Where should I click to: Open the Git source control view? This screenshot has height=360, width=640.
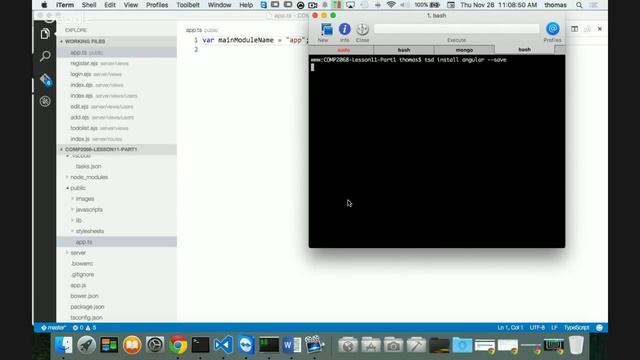tap(45, 79)
